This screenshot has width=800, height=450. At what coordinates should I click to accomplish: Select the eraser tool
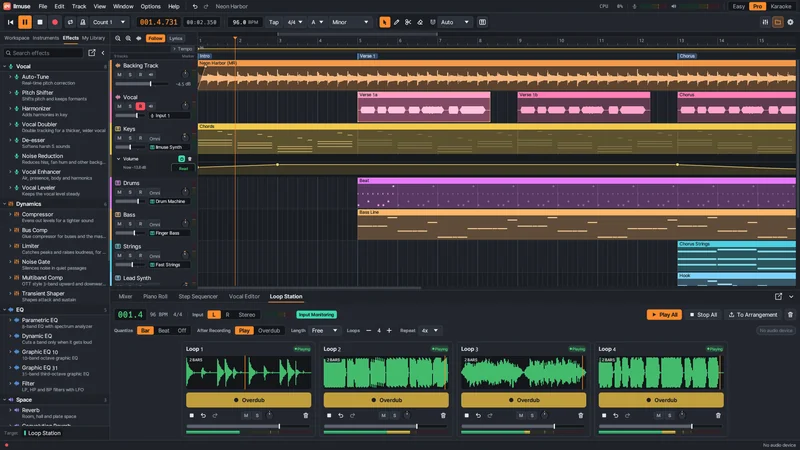tap(420, 22)
